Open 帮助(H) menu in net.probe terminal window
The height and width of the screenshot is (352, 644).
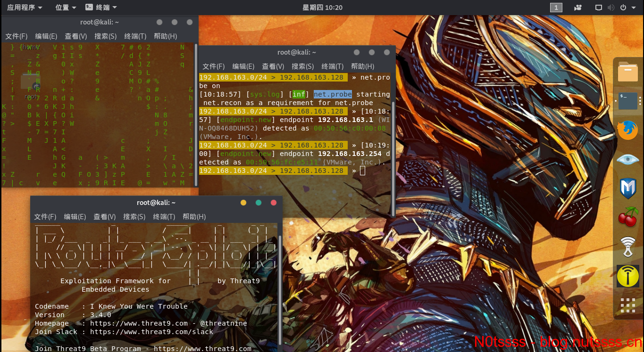362,66
